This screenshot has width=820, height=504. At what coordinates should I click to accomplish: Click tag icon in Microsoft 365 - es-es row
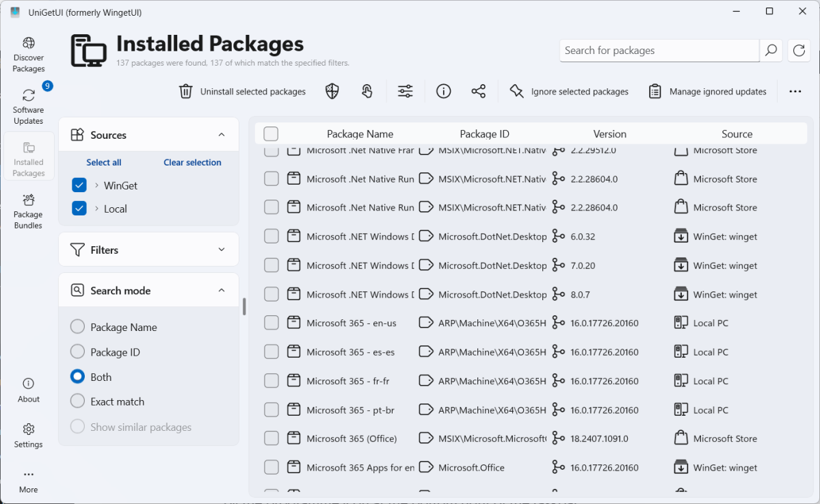click(426, 352)
